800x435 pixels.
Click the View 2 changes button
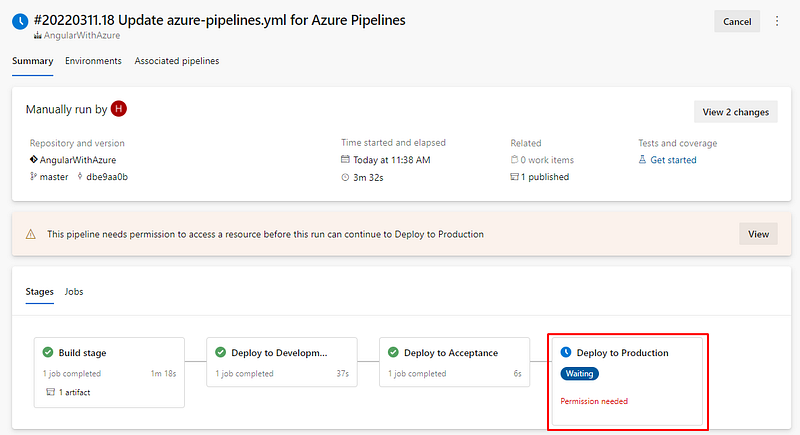coord(735,112)
